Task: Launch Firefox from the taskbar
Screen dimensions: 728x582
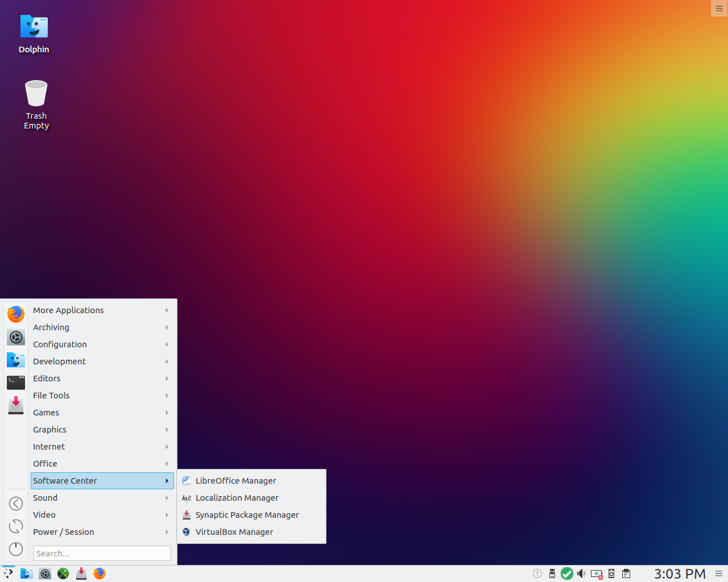Action: point(100,573)
